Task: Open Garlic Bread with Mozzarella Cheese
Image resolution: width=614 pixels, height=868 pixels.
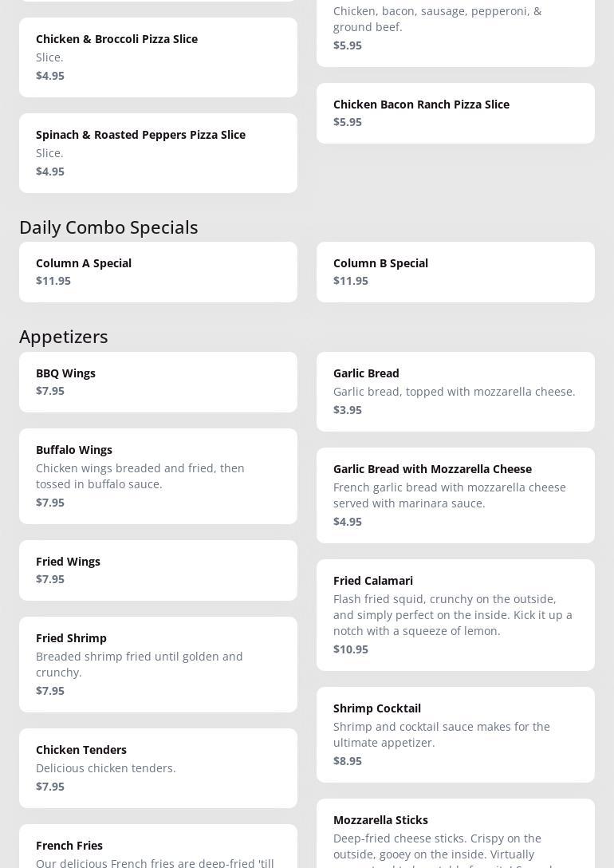Action: coord(455,495)
